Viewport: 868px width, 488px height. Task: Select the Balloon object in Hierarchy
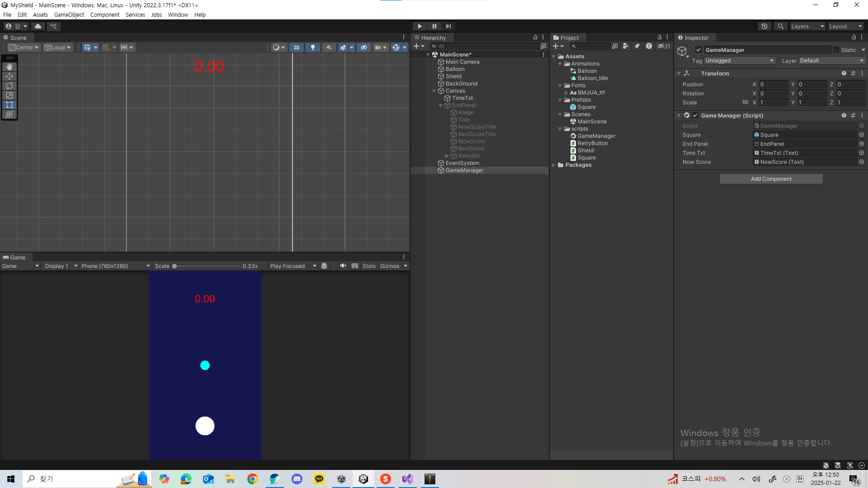(x=455, y=69)
